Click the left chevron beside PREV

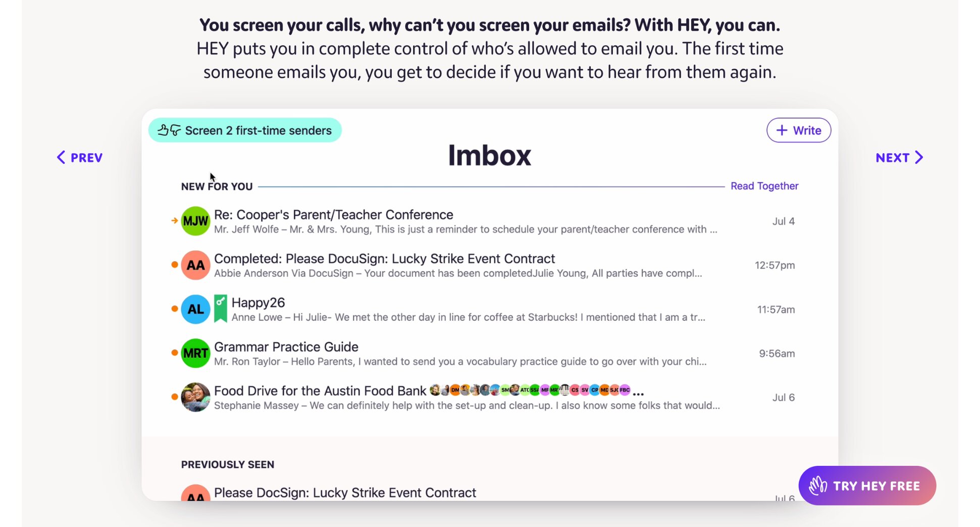click(x=61, y=158)
